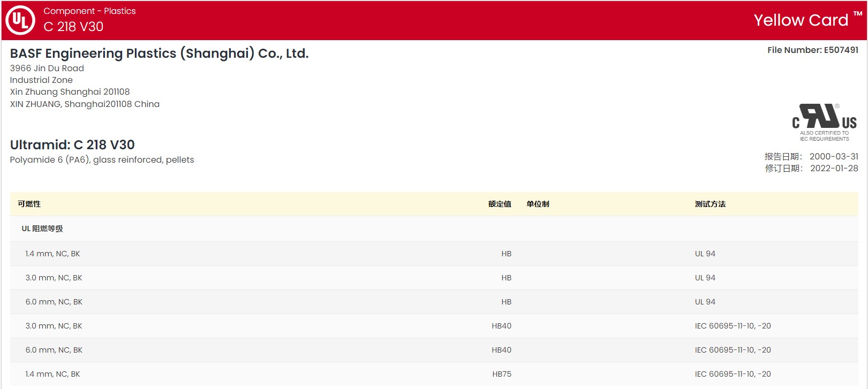Click the HB75 rating value

tap(502, 374)
